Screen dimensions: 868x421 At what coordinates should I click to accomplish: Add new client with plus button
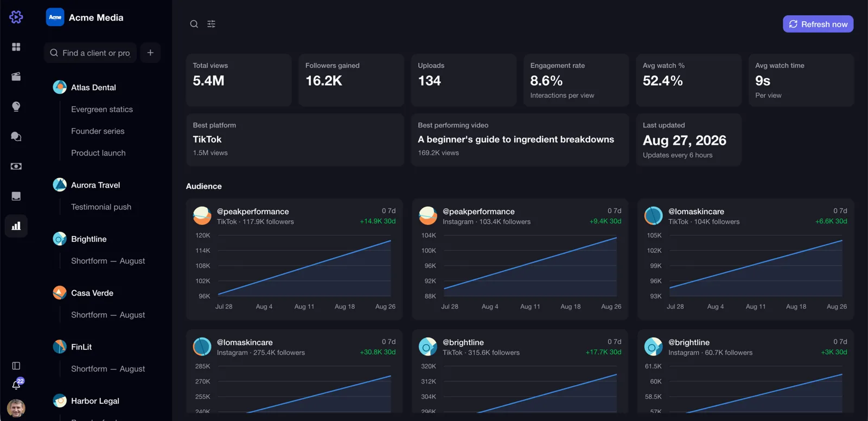point(150,53)
